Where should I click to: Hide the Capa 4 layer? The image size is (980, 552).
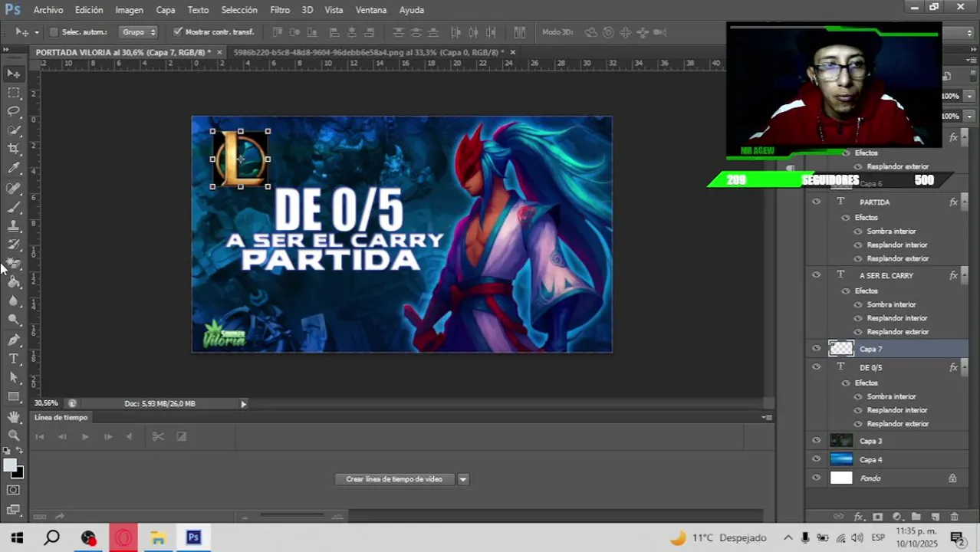(816, 459)
